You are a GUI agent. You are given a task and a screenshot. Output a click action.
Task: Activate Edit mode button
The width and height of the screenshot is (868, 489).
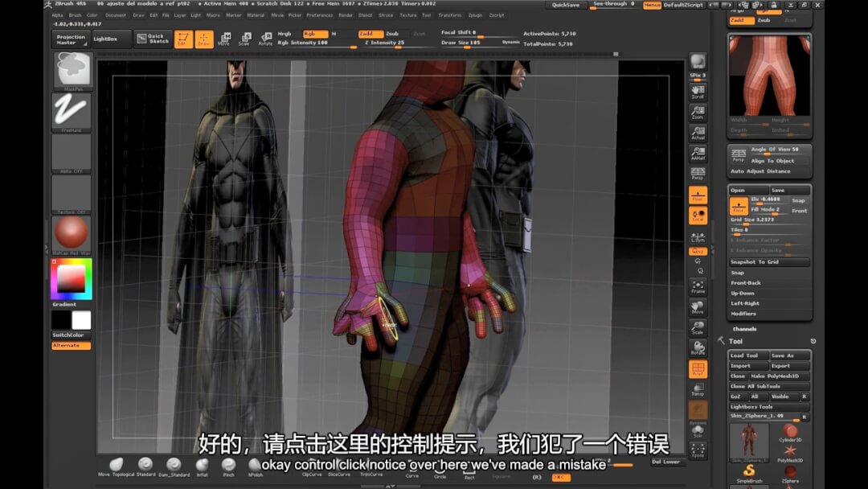(x=183, y=39)
